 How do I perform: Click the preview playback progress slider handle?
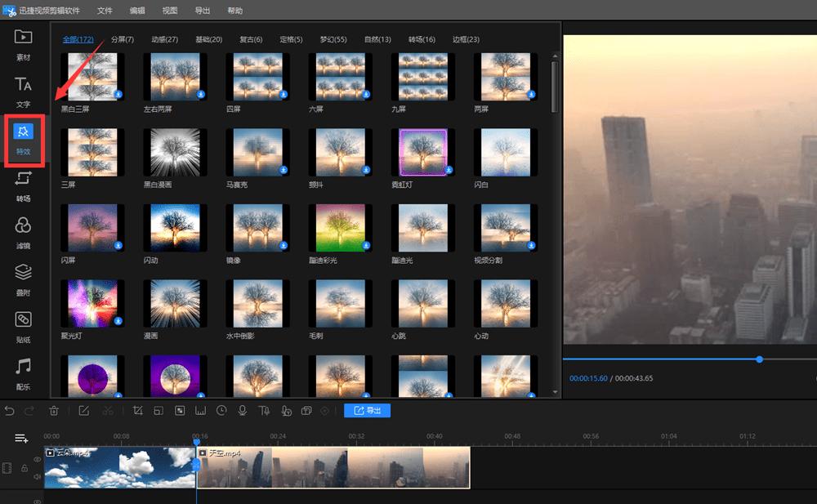coord(760,359)
